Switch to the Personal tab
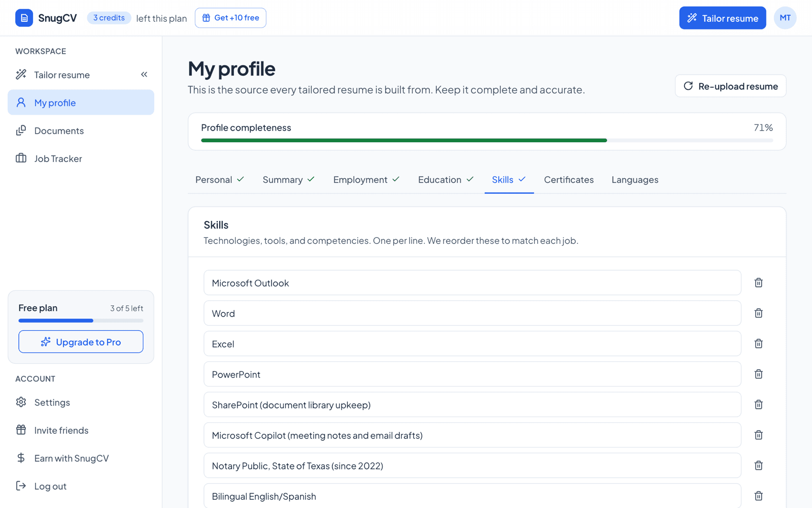 click(220, 180)
